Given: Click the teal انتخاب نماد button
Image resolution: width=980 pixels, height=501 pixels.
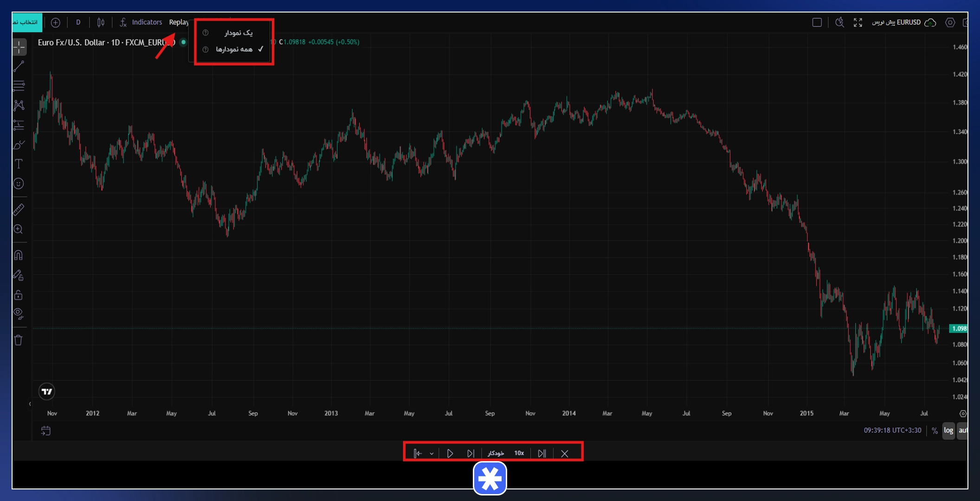Looking at the screenshot, I should point(27,22).
